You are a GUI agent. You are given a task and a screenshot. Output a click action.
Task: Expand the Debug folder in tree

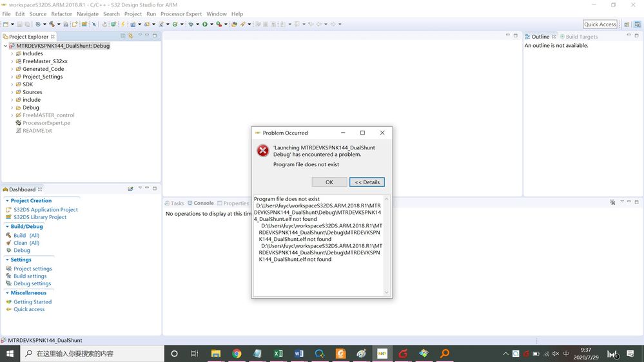pyautogui.click(x=12, y=108)
